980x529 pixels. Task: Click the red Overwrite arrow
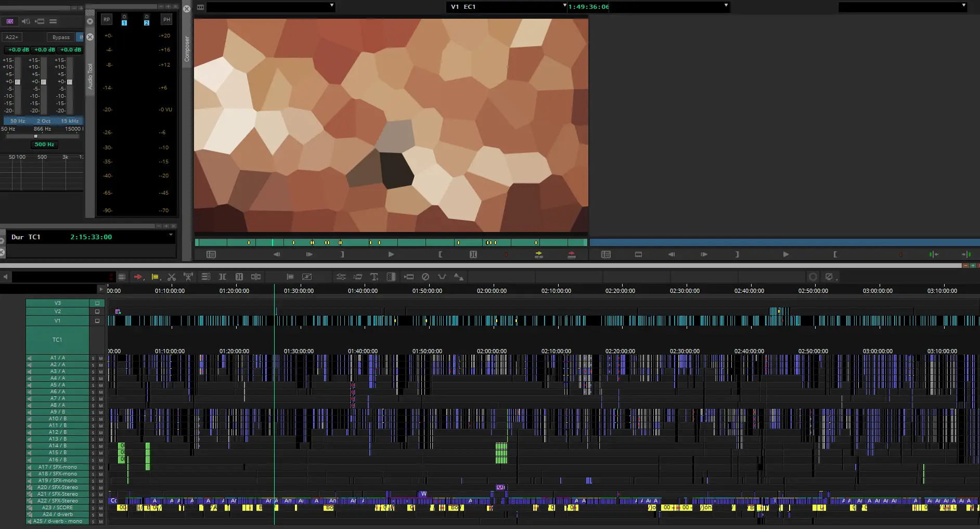572,254
